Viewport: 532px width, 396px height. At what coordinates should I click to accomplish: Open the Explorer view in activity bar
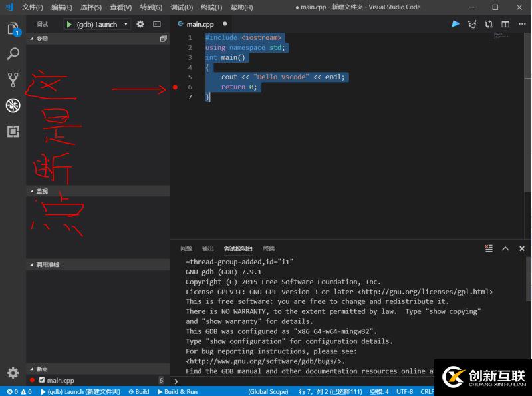pos(13,29)
